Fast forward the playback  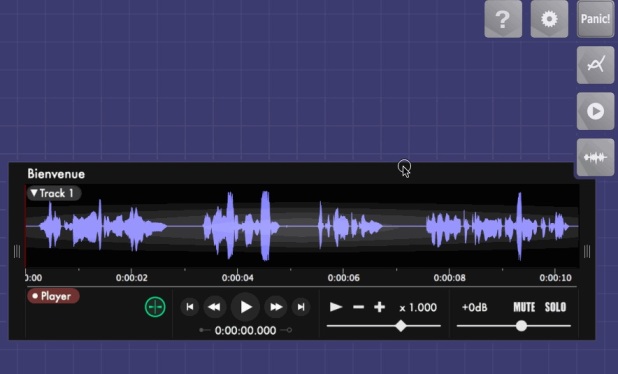point(276,307)
